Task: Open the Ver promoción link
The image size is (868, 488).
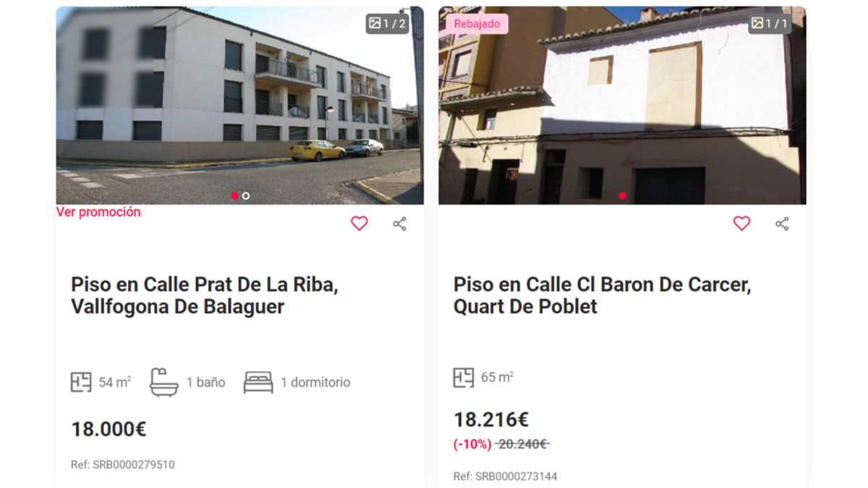Action: [98, 212]
